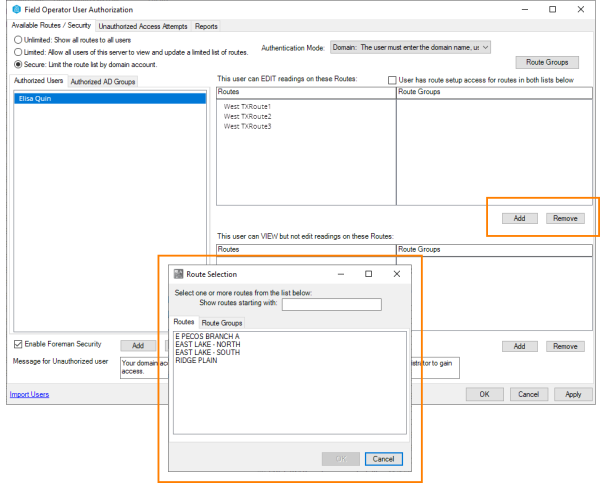The height and width of the screenshot is (483, 600).
Task: Click the Show routes starting with field
Action: coord(332,304)
